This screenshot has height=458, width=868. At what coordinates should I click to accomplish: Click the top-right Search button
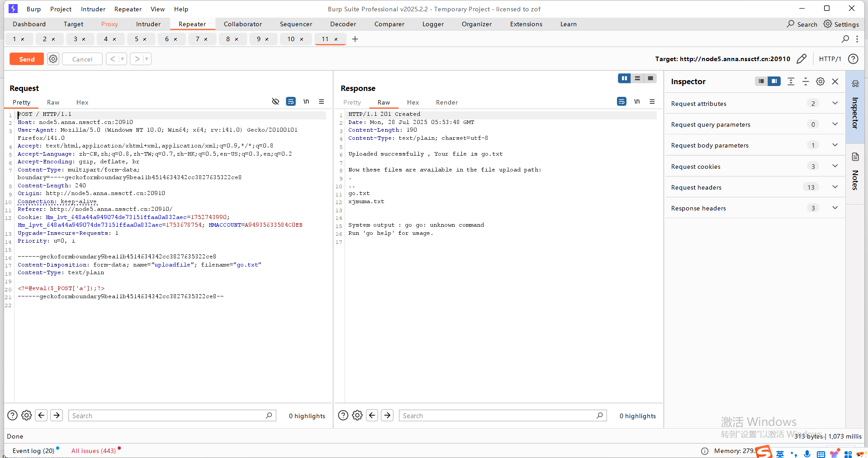[802, 24]
